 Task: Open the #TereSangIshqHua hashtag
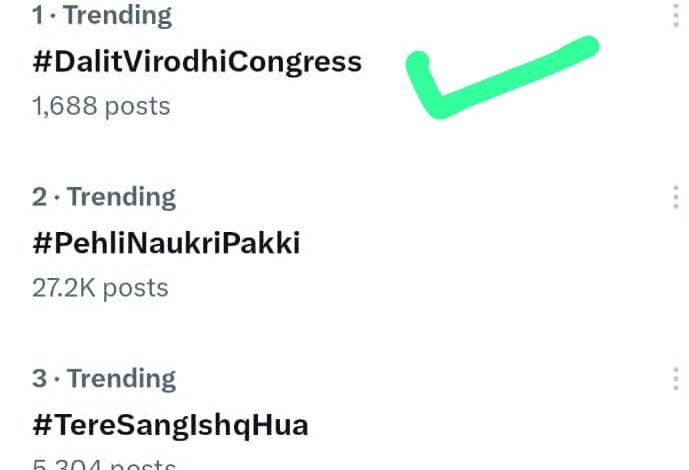(x=170, y=425)
